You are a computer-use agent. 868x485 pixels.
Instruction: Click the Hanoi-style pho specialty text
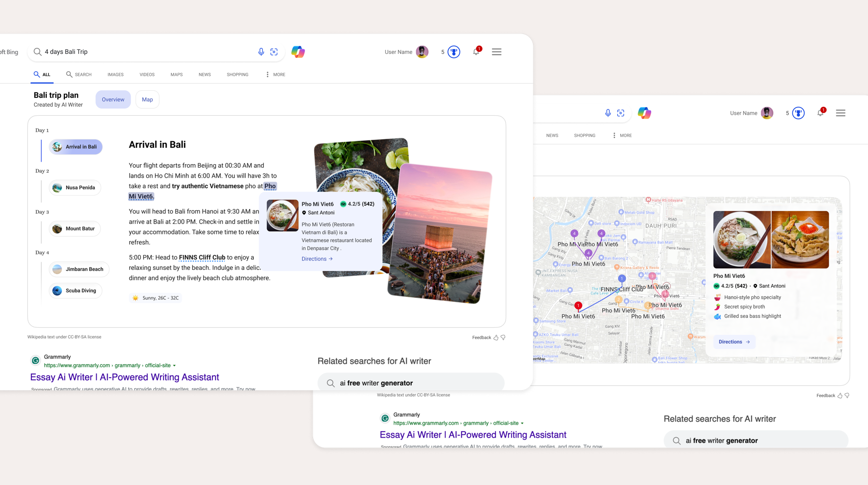pos(752,297)
